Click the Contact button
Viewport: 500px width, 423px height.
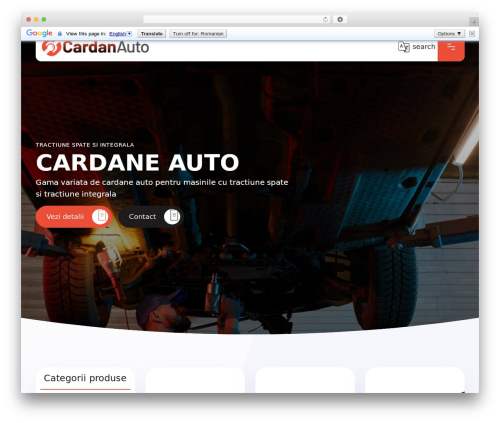click(151, 217)
